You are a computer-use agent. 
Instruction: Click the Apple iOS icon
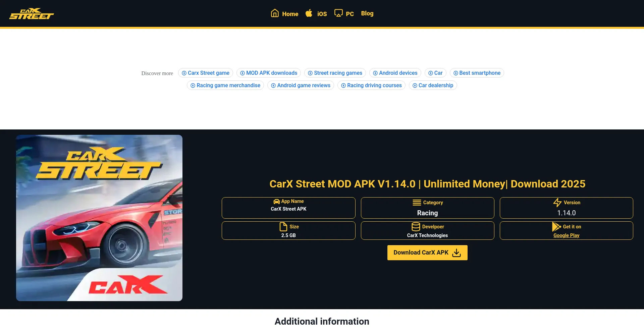(309, 13)
